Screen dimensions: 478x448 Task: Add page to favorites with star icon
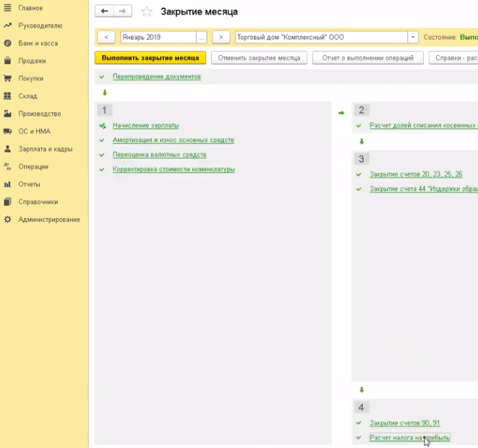point(147,11)
